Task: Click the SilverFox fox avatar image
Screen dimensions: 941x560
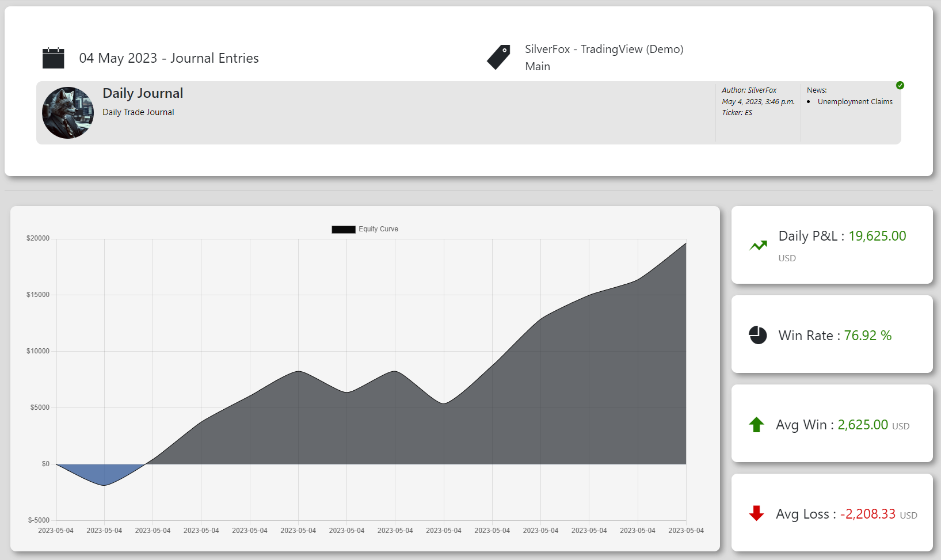Action: (x=68, y=113)
